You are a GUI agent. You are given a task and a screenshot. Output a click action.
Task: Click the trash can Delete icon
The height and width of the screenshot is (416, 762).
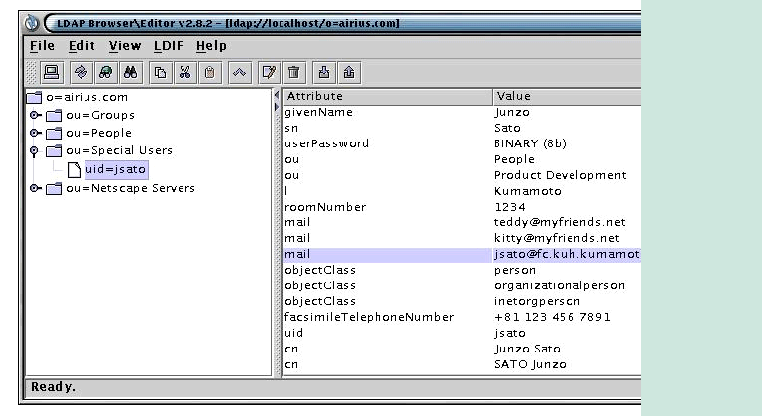point(294,73)
